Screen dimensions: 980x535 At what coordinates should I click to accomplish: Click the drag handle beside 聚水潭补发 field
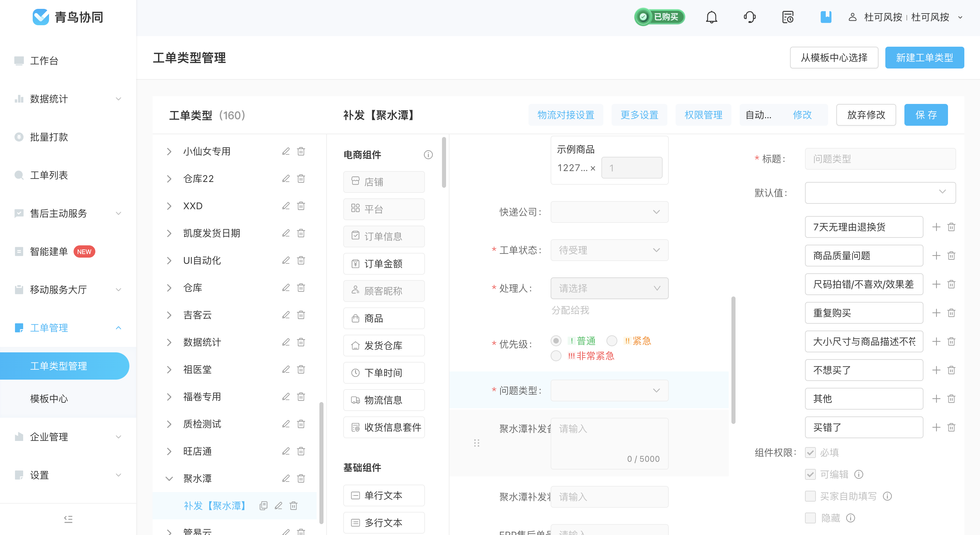tap(476, 443)
